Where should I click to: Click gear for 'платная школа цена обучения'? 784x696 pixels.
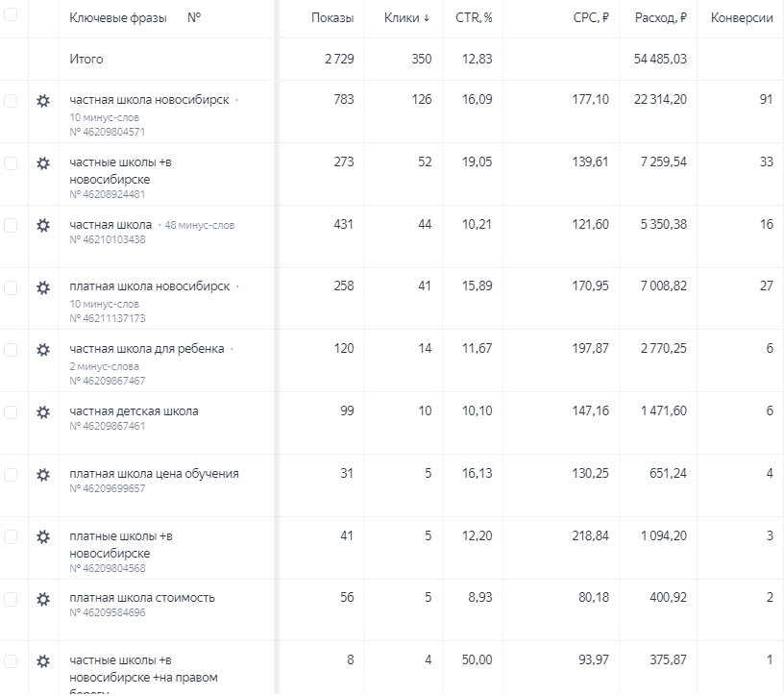(x=43, y=474)
